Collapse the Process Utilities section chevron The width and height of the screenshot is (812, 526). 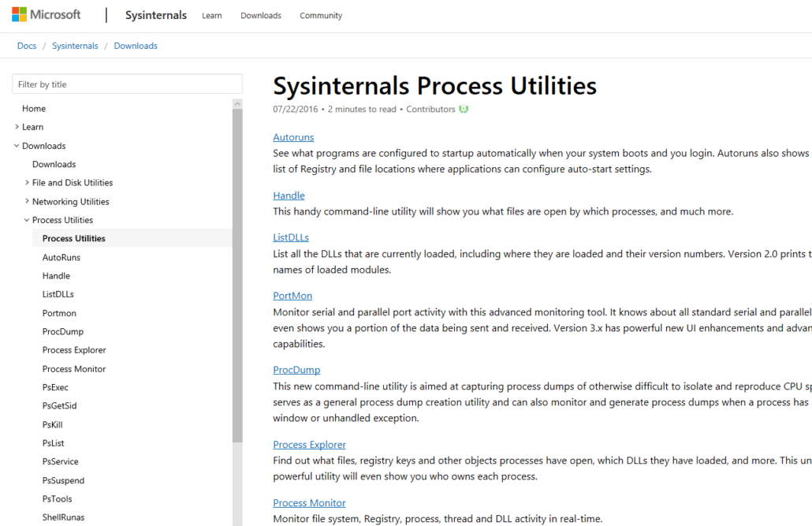(x=27, y=220)
